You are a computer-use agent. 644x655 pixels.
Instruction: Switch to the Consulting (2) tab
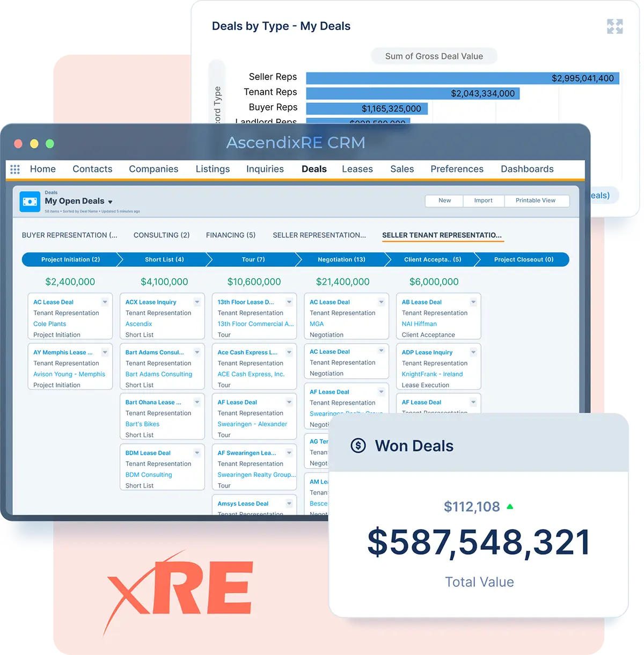[162, 235]
